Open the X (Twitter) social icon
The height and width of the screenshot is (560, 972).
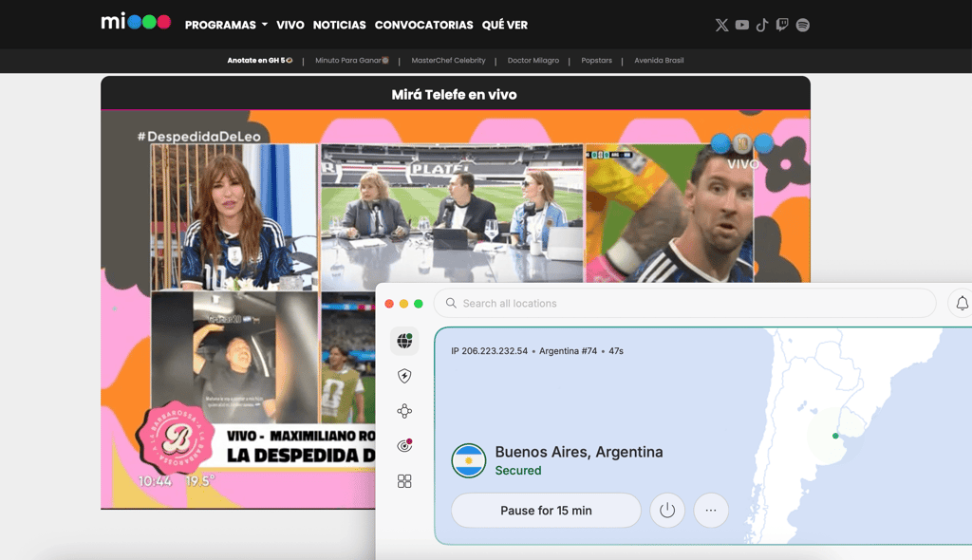pos(721,25)
